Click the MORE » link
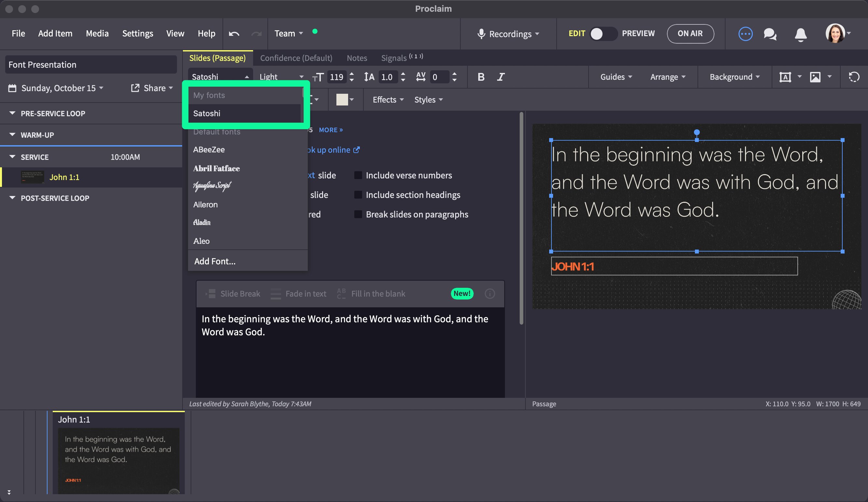Screen dimensions: 868x502 (x=331, y=130)
